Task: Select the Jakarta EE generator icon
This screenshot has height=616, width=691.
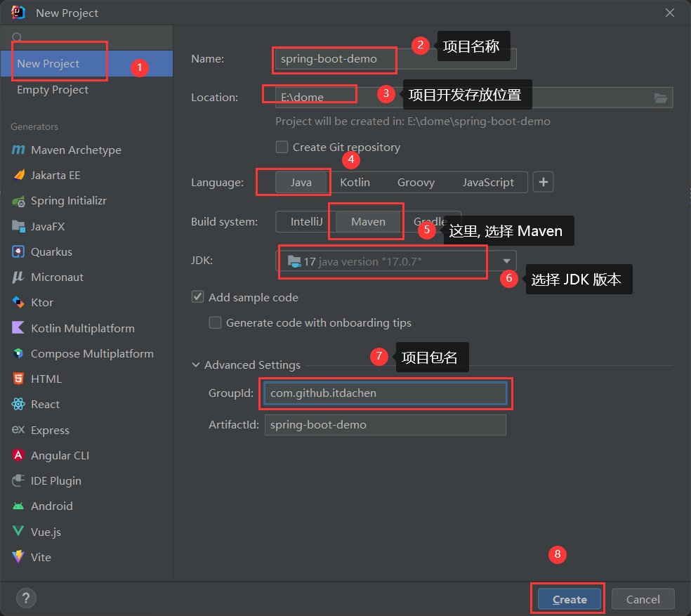Action: click(18, 176)
